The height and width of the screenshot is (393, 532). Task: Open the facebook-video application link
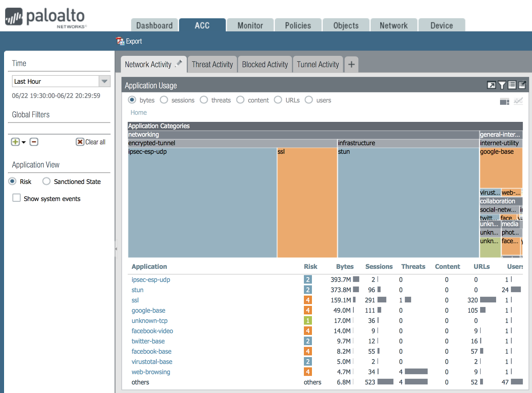pyautogui.click(x=152, y=331)
